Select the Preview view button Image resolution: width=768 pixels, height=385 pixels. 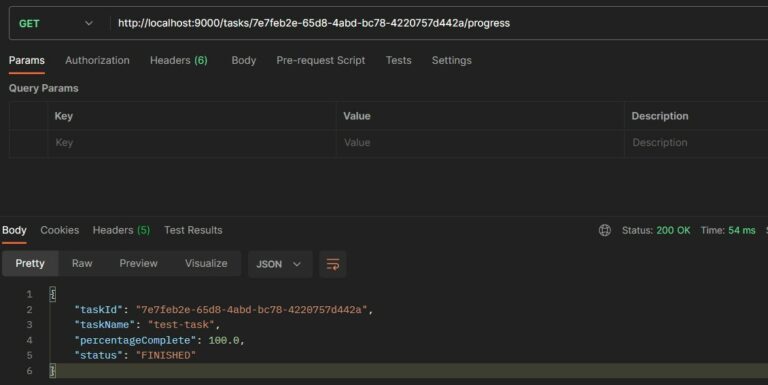point(139,264)
